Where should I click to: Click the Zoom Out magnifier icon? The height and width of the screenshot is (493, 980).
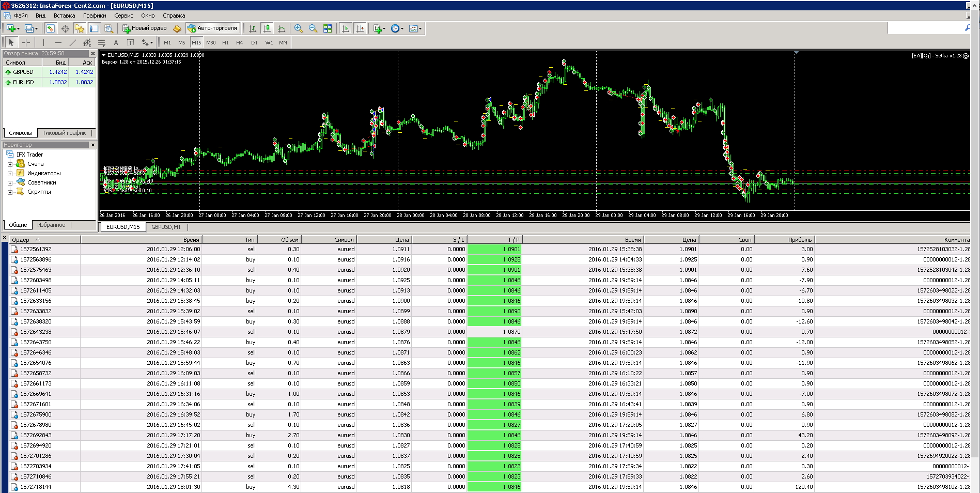click(x=313, y=28)
